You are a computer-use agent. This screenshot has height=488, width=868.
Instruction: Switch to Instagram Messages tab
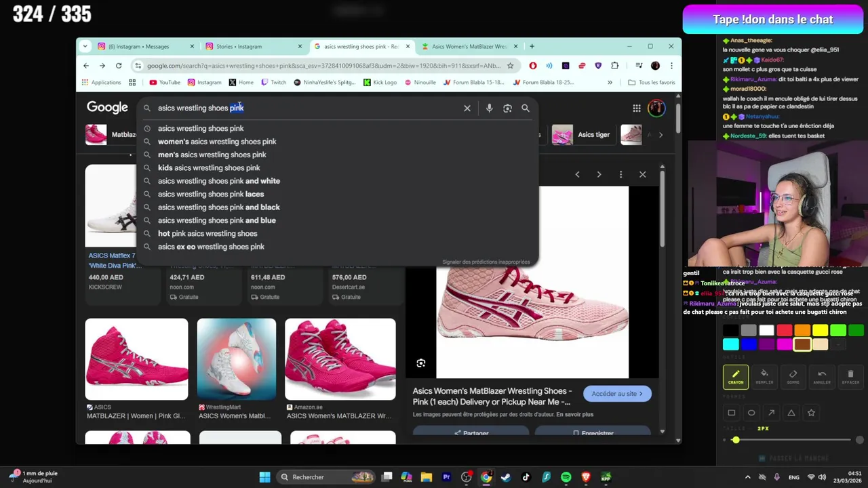point(145,47)
